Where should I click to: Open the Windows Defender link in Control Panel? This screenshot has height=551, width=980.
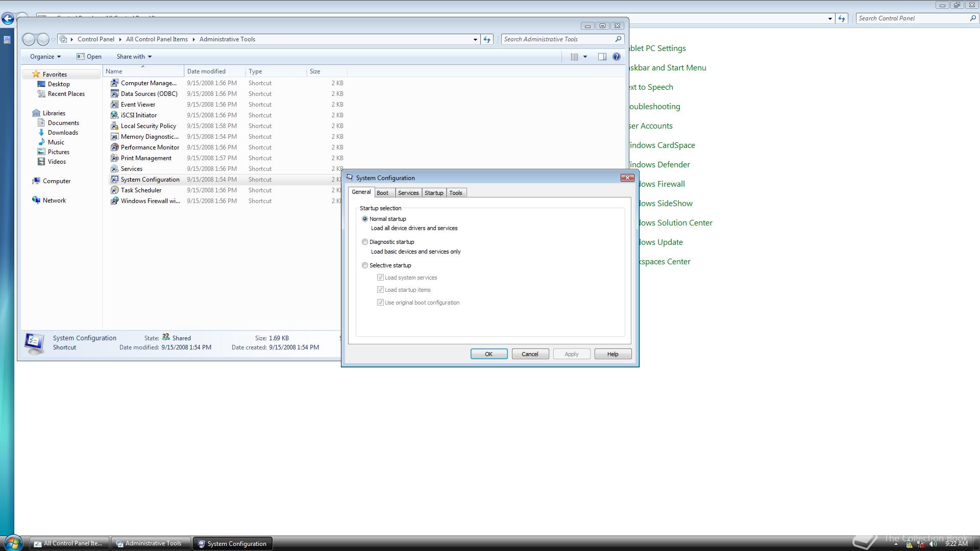tap(659, 165)
